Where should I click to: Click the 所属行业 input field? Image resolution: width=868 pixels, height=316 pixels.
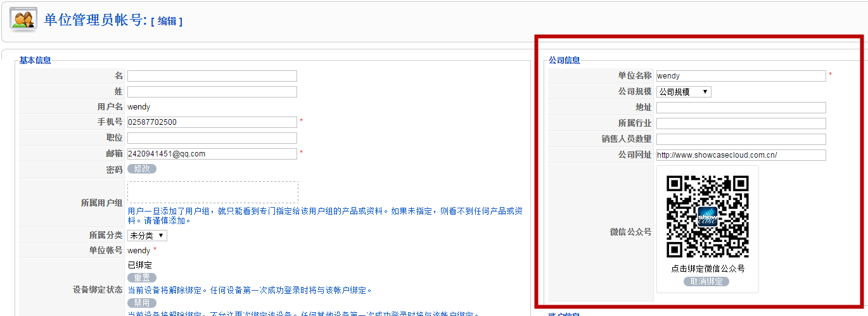tap(741, 123)
